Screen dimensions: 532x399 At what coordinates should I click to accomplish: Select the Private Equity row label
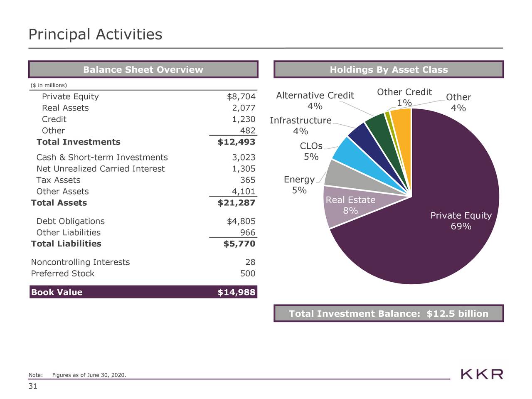click(x=70, y=97)
